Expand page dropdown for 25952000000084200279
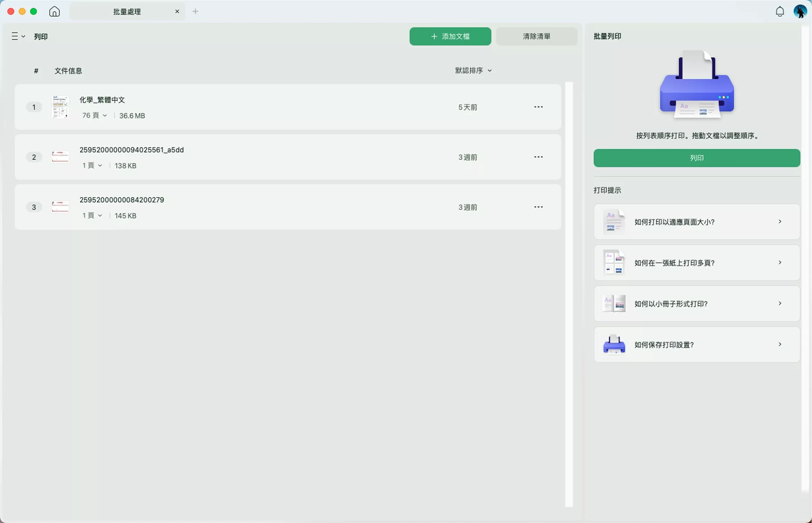 [x=92, y=215]
